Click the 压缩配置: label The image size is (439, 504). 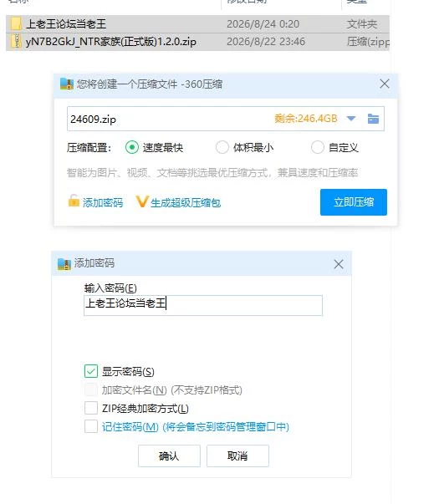89,148
